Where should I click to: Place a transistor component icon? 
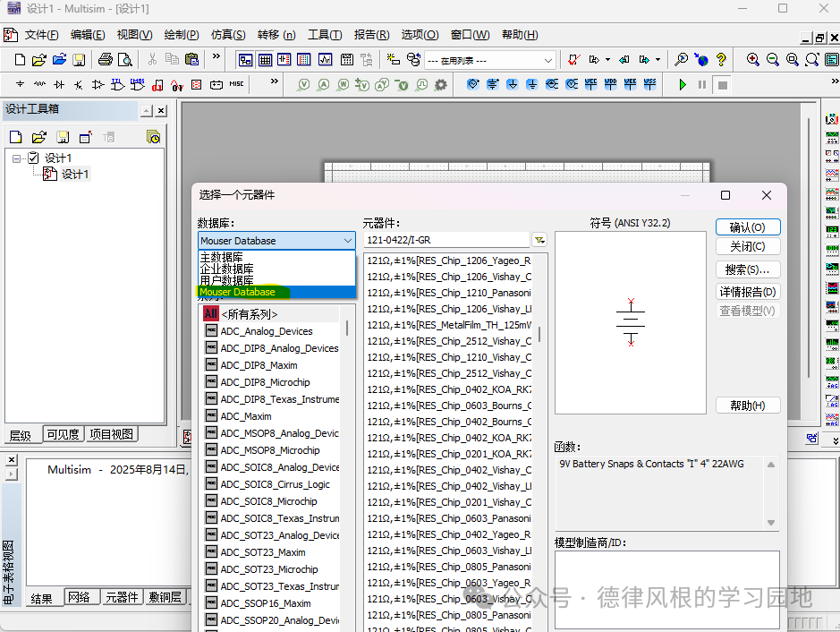point(78,84)
